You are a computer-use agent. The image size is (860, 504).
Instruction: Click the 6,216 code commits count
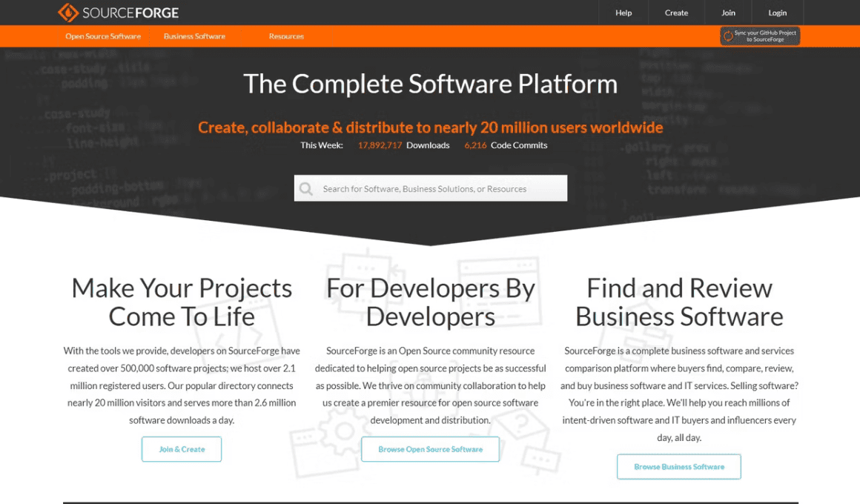coord(475,145)
